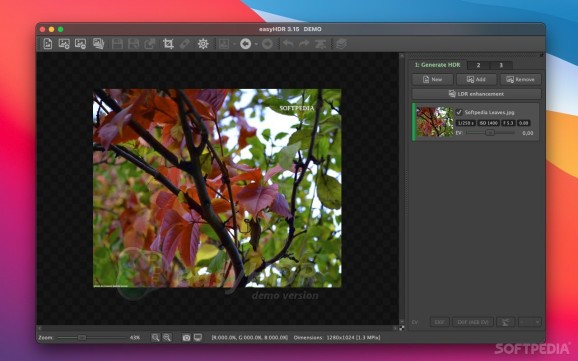
Task: Click the checkered corner icon below scrollbar
Action: click(401, 328)
